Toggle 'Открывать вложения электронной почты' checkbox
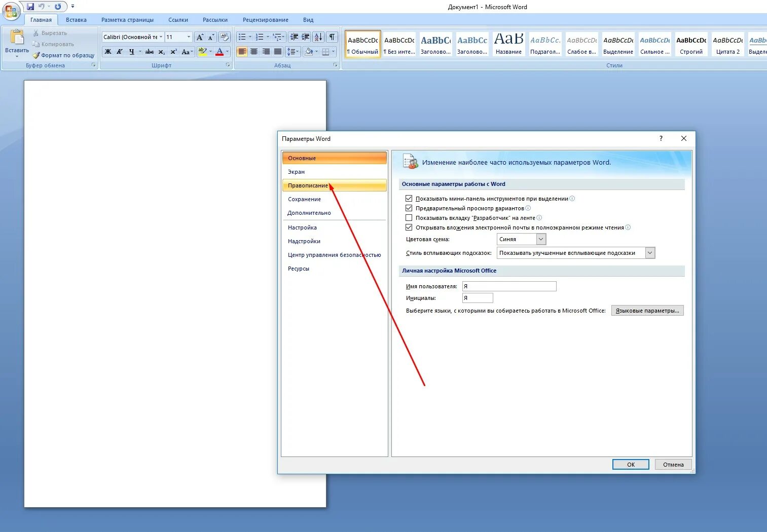Image resolution: width=767 pixels, height=532 pixels. point(409,227)
